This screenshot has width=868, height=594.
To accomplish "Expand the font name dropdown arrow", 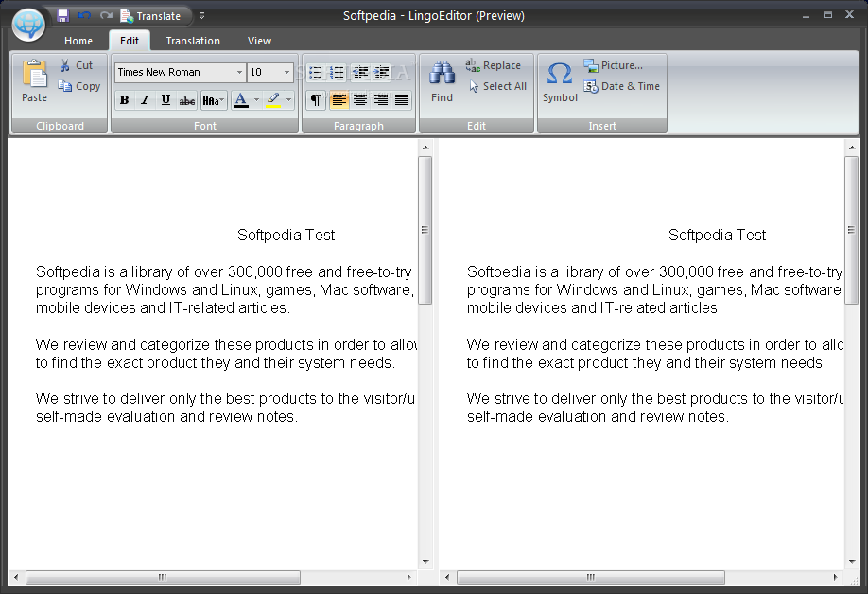I will [240, 72].
